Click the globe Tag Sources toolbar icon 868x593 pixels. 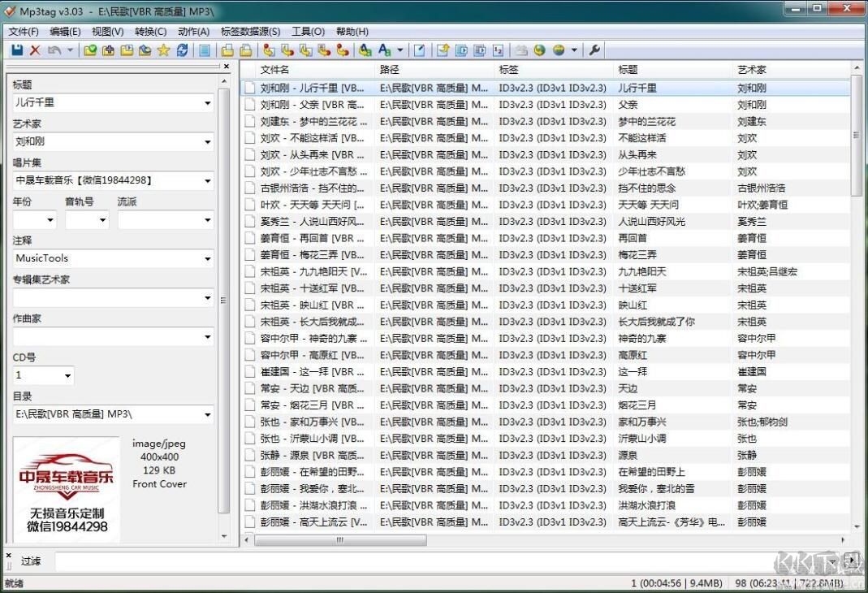pos(559,50)
